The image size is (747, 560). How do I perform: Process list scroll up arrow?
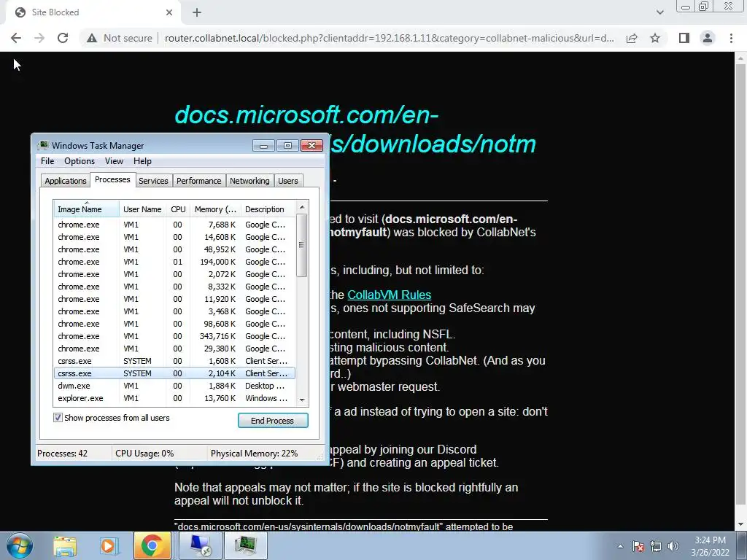[x=302, y=207]
